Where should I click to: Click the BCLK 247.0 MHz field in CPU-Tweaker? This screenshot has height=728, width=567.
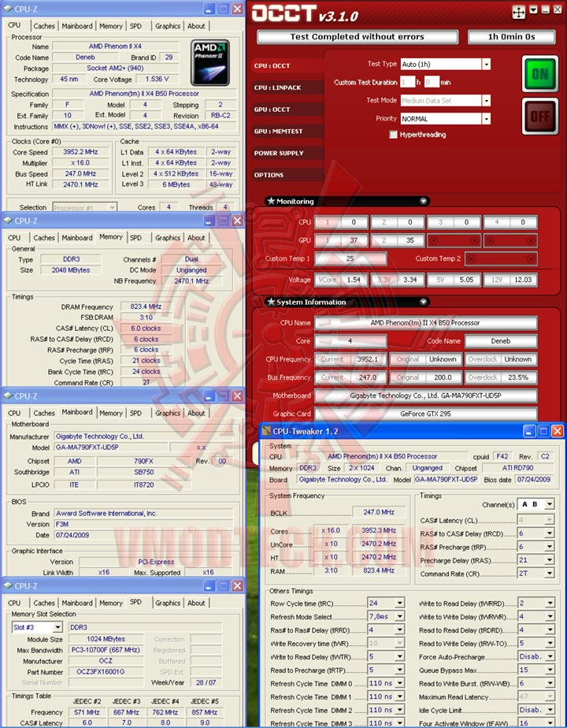point(379,512)
